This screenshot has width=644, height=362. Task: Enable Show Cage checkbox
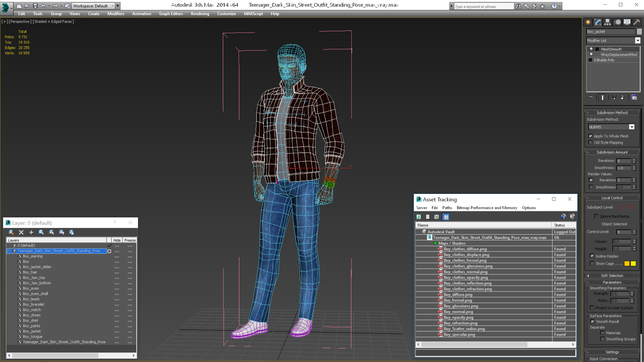click(592, 263)
